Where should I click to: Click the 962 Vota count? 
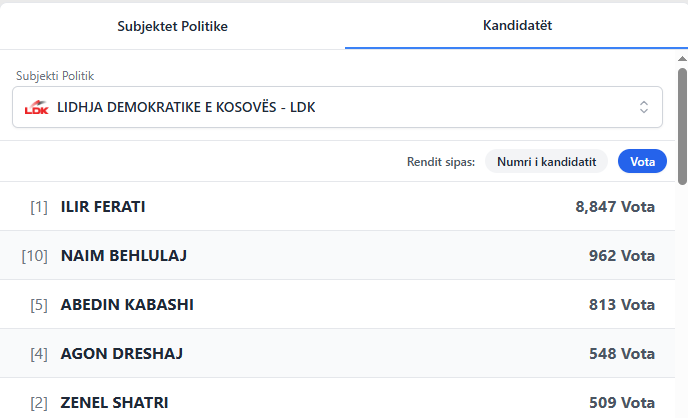(x=622, y=256)
